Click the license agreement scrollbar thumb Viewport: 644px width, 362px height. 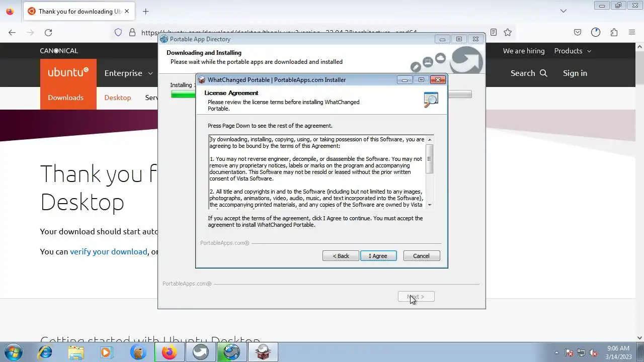(429, 159)
